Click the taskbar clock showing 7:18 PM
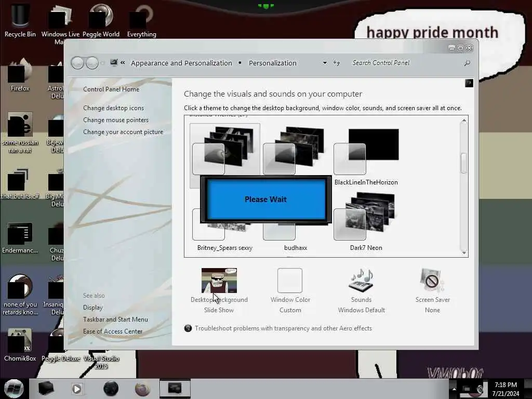This screenshot has height=399, width=532. pyautogui.click(x=506, y=389)
